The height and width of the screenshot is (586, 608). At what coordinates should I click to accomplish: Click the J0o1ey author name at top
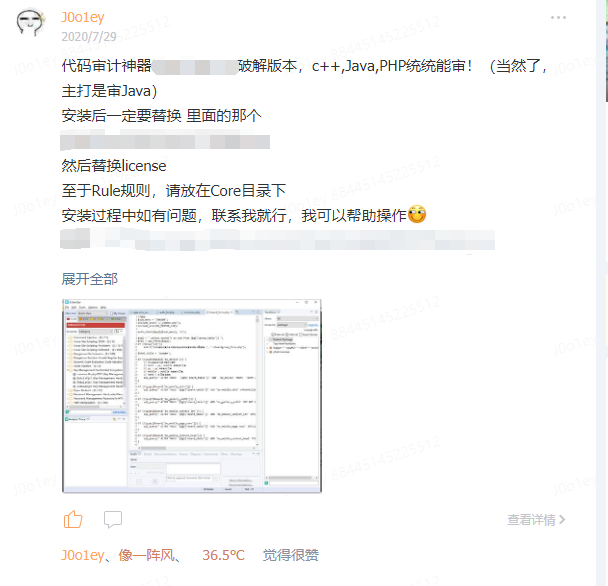(x=83, y=17)
